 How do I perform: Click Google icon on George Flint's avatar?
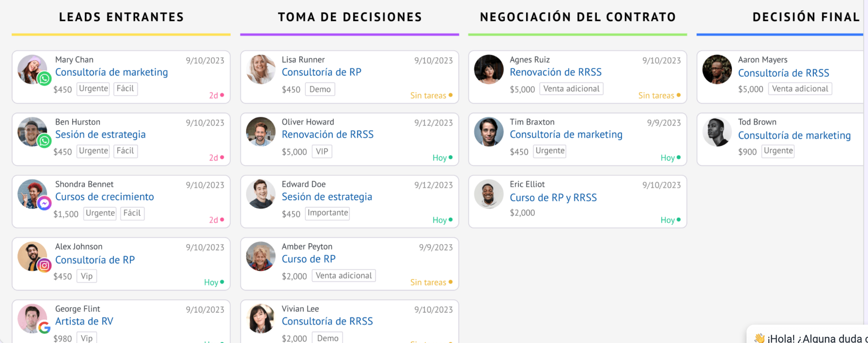coord(44,327)
